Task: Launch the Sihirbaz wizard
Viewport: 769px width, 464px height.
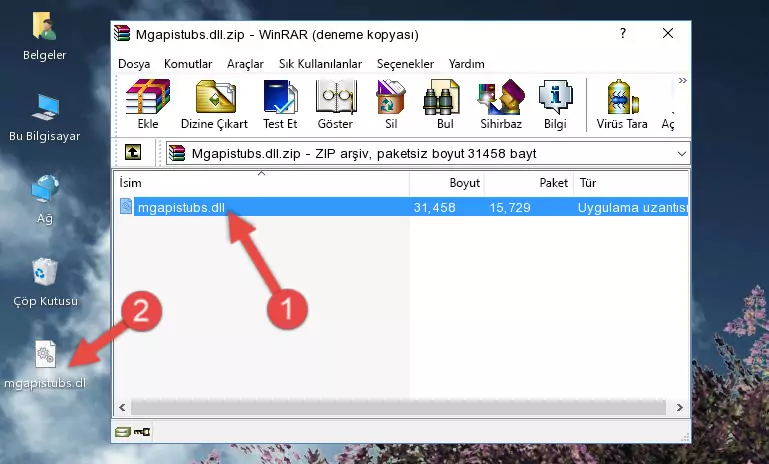Action: [x=501, y=104]
